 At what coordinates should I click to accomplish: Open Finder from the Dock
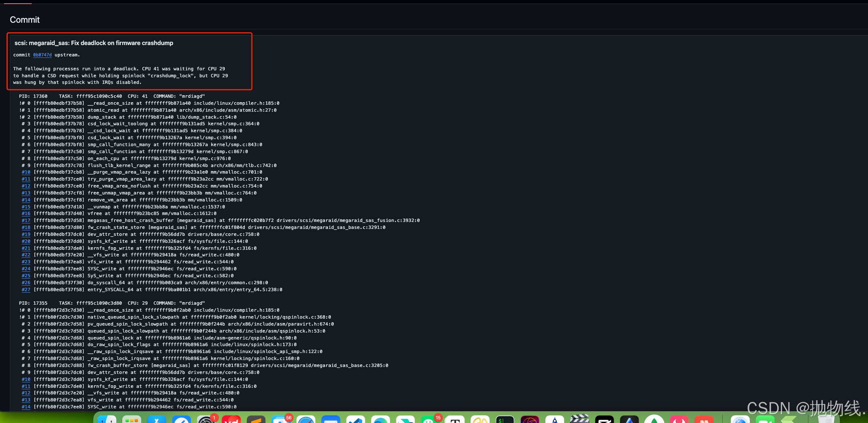(107, 420)
